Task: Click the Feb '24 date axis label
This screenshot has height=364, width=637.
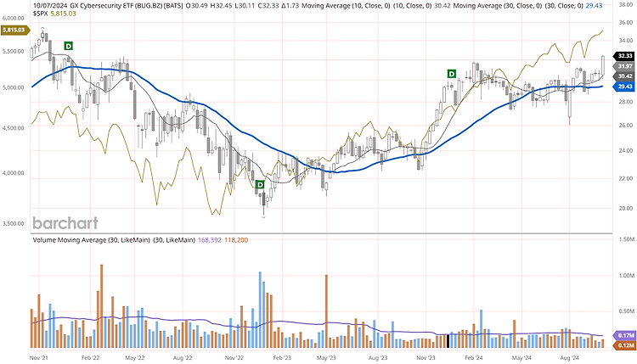Action: tap(474, 358)
